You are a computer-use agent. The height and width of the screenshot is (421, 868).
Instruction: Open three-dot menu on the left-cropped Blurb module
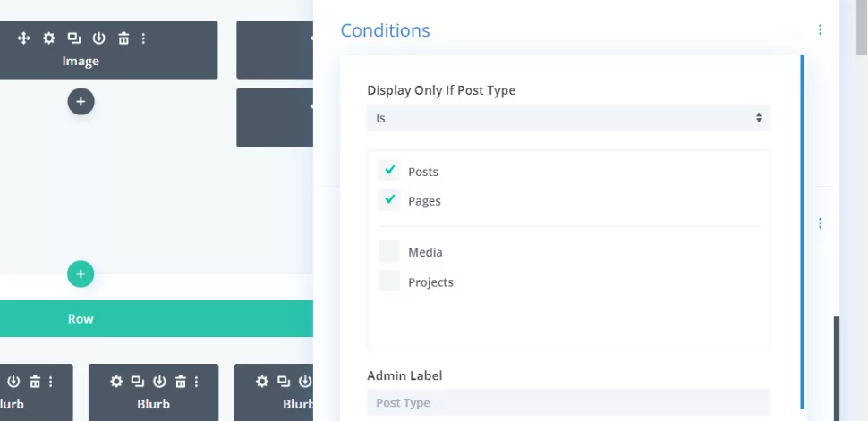tap(50, 381)
